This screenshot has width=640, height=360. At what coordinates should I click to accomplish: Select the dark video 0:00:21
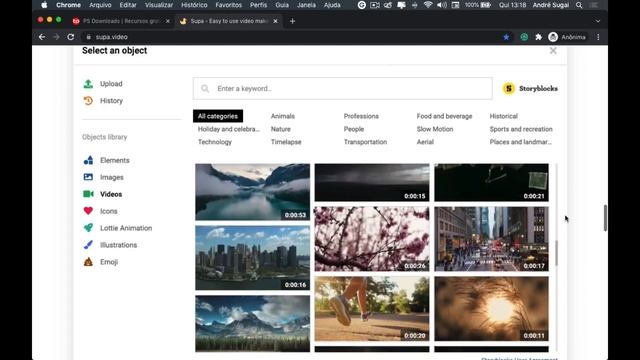click(491, 182)
